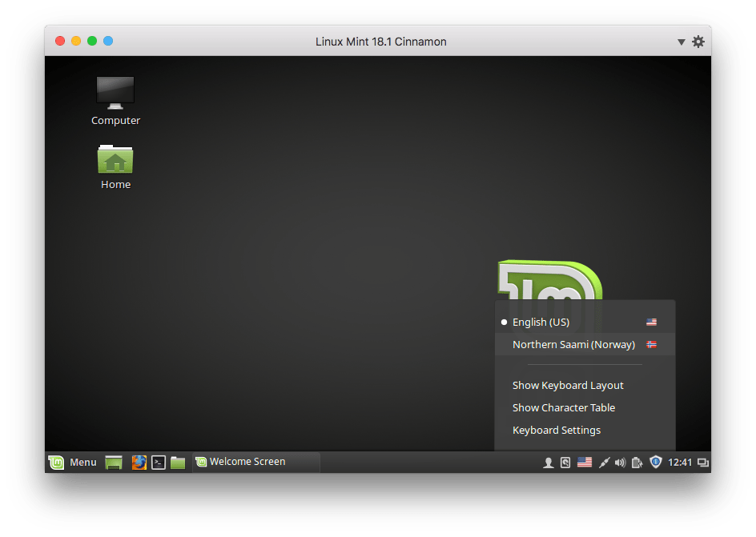Screen dimensions: 756x537
Task: Click the US flag keyboard indicator
Action: [585, 462]
